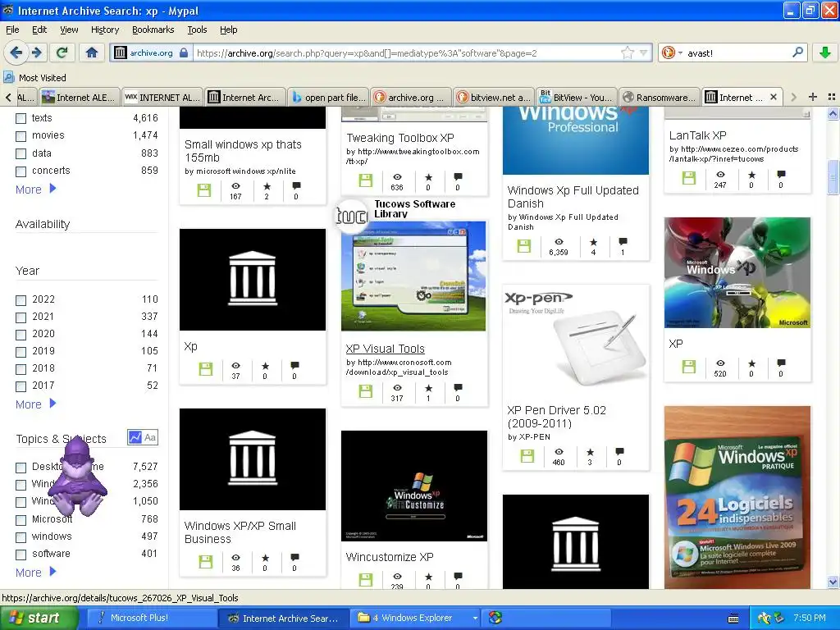
Task: Open the File menu
Action: pos(12,30)
